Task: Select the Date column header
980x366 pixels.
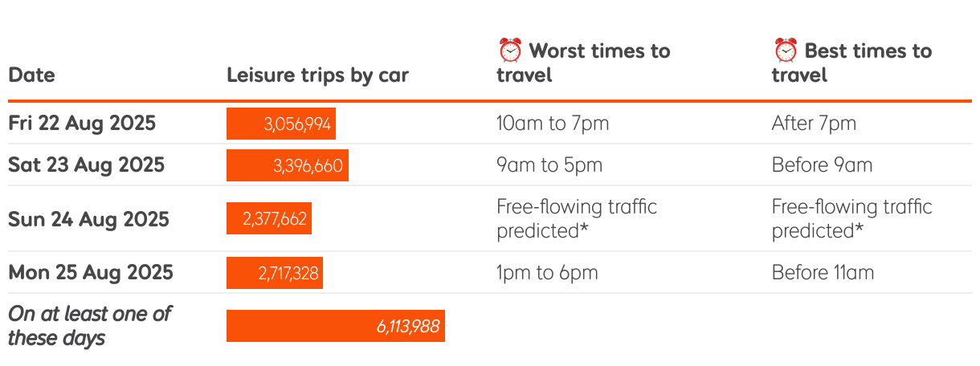Action: [x=32, y=75]
